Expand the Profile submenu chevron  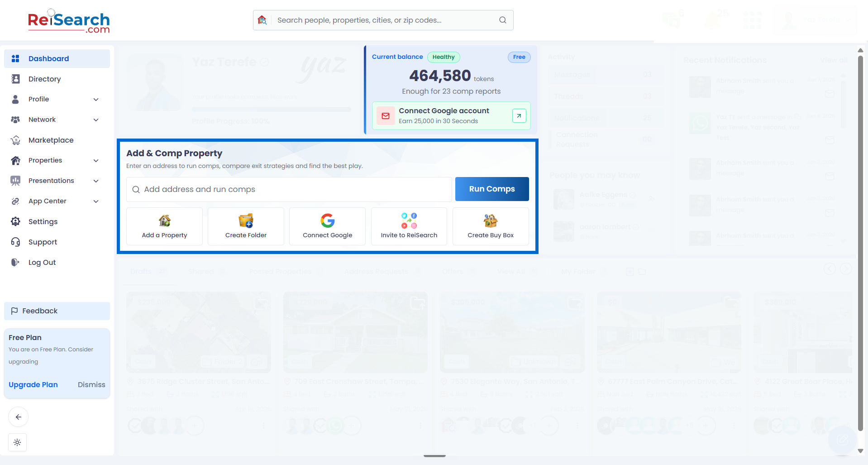pos(96,99)
